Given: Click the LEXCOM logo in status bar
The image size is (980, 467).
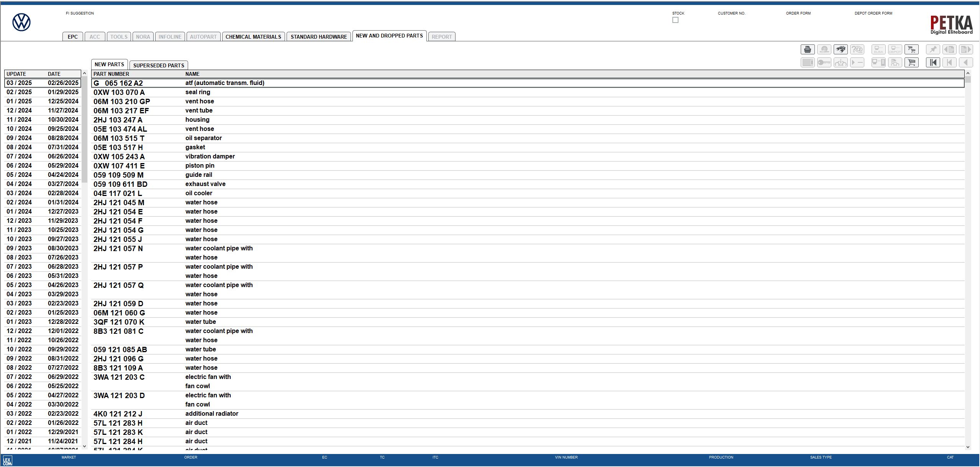Looking at the screenshot, I should click(x=7, y=460).
